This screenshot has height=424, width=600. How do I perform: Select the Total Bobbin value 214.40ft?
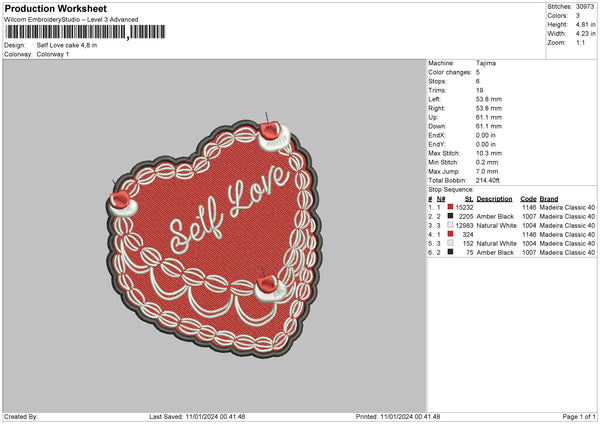[x=488, y=180]
